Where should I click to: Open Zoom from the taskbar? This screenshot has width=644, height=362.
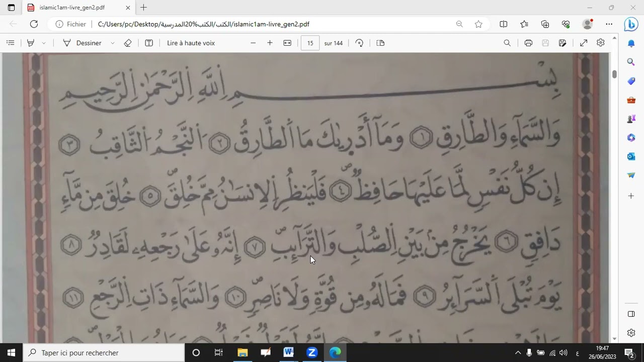click(312, 353)
